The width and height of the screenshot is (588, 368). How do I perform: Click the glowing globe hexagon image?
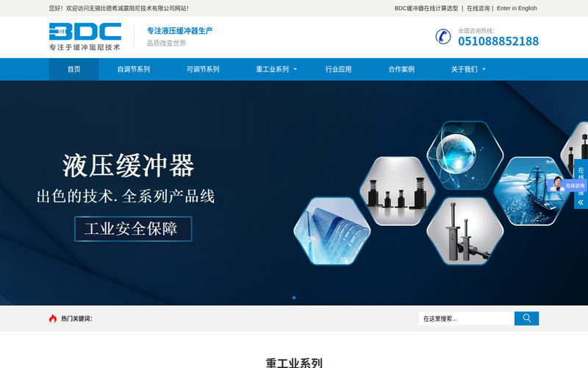465,155
